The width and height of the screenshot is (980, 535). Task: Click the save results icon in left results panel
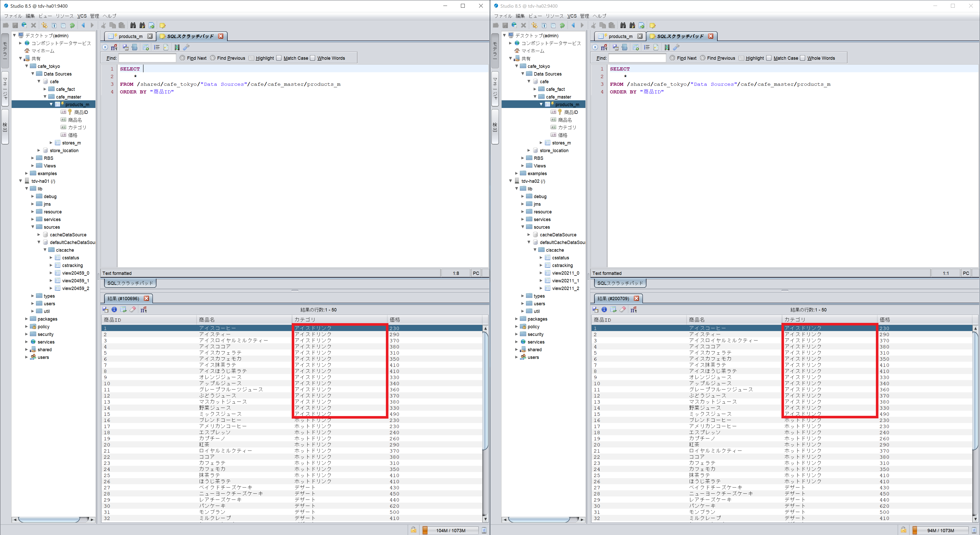point(105,309)
